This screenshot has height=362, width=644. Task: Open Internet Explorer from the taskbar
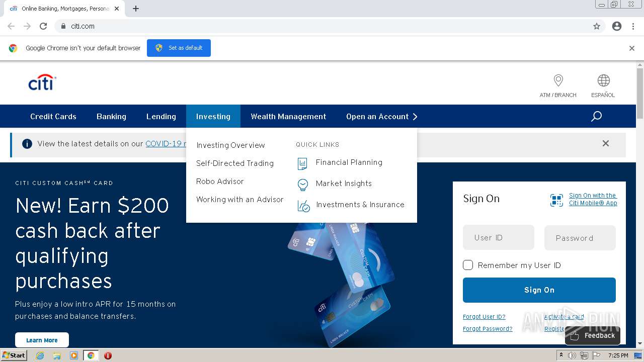point(40,355)
